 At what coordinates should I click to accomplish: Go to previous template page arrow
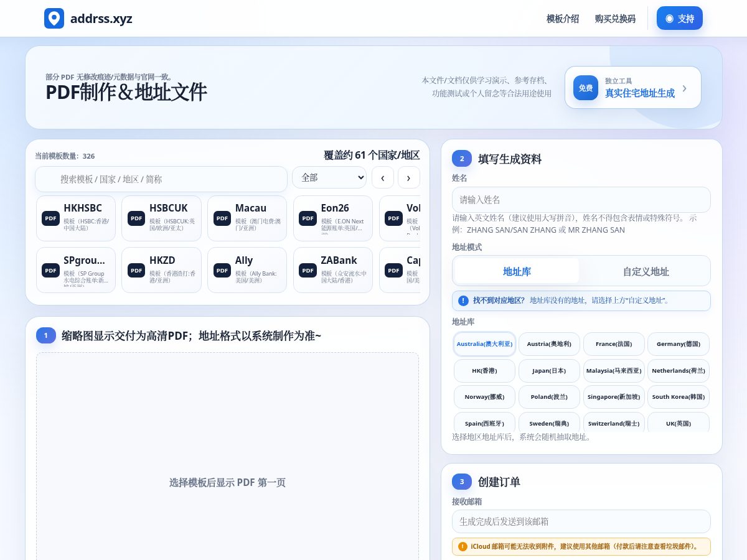click(x=383, y=177)
